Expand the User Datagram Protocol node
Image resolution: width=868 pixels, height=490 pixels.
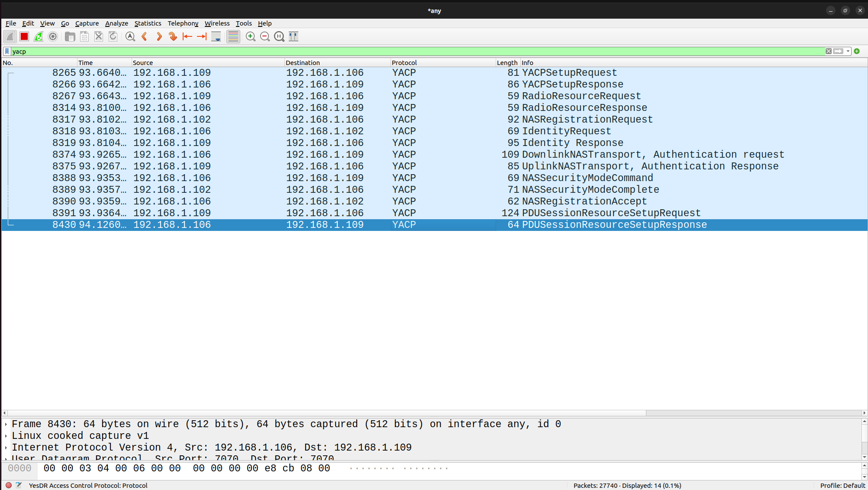click(6, 458)
